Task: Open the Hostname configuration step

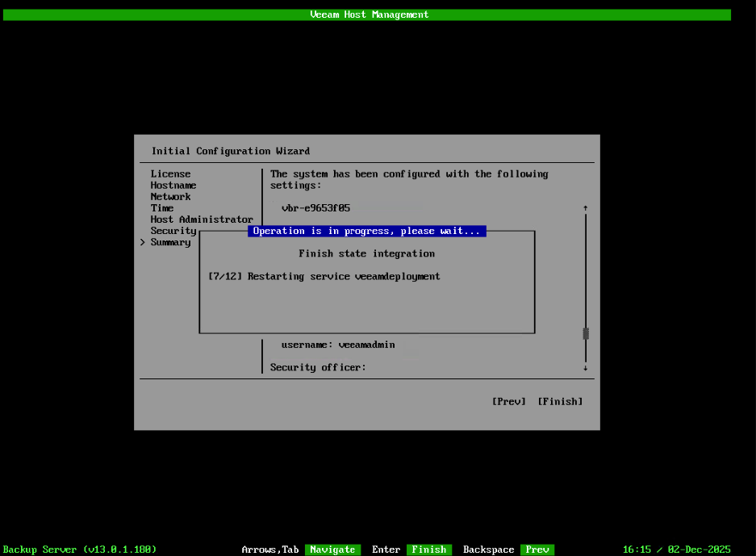Action: click(x=173, y=185)
